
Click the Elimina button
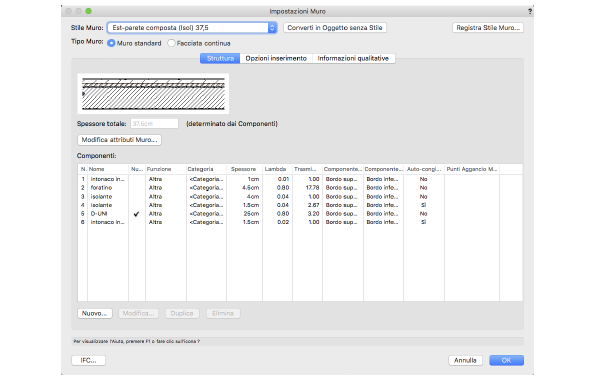(223, 313)
